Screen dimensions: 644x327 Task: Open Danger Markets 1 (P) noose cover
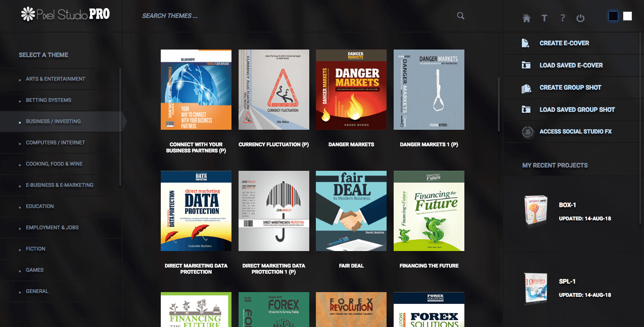429,90
